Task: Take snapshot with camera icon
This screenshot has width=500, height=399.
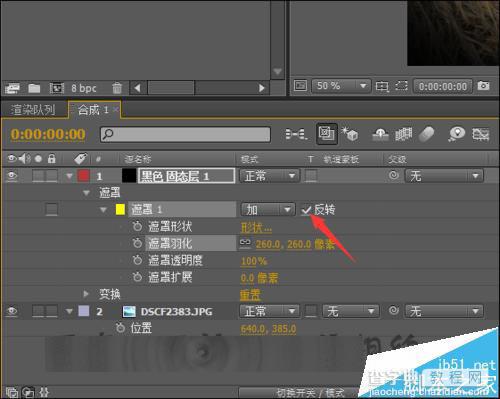Action: [x=483, y=85]
